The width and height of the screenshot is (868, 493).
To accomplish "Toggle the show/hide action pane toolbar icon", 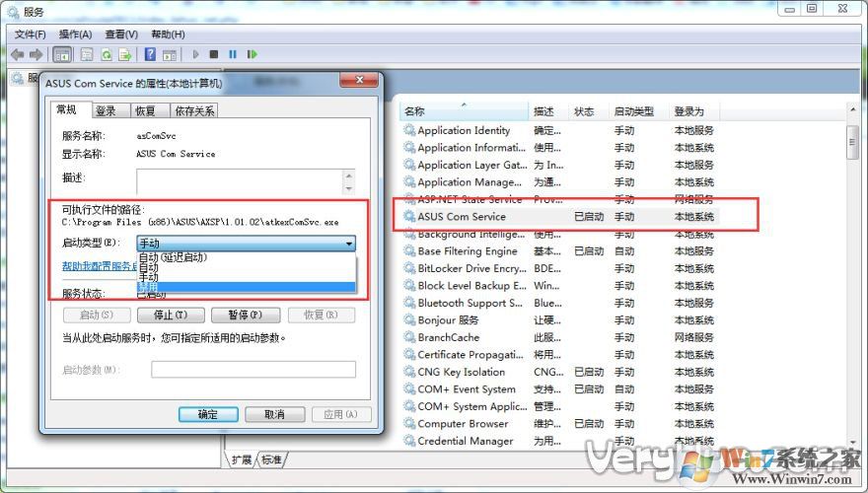I will [x=170, y=54].
